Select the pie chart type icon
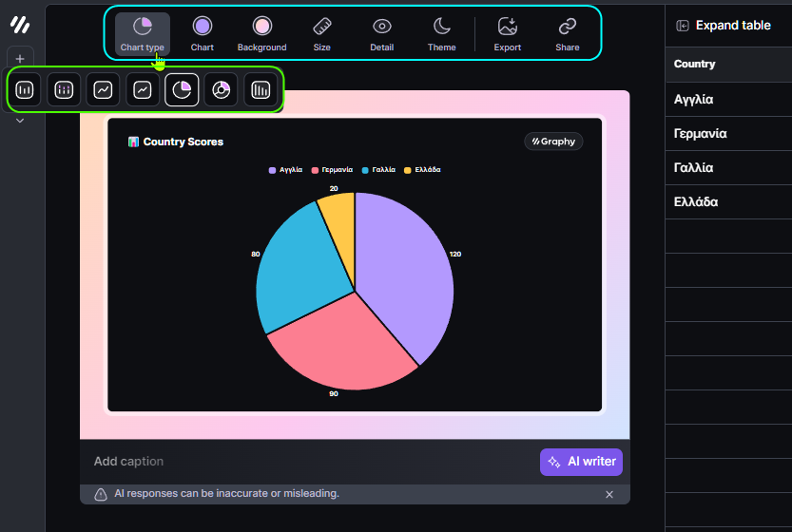Image resolution: width=792 pixels, height=532 pixels. pyautogui.click(x=182, y=90)
